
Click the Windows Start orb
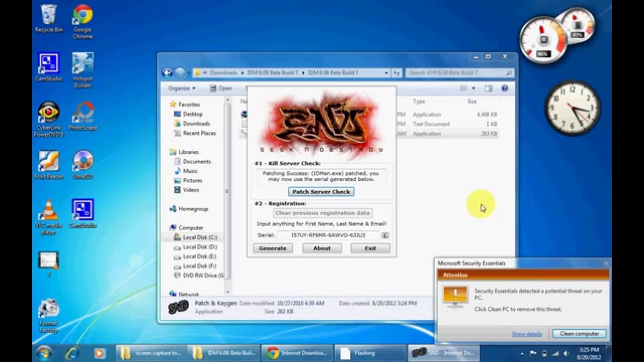click(x=44, y=352)
